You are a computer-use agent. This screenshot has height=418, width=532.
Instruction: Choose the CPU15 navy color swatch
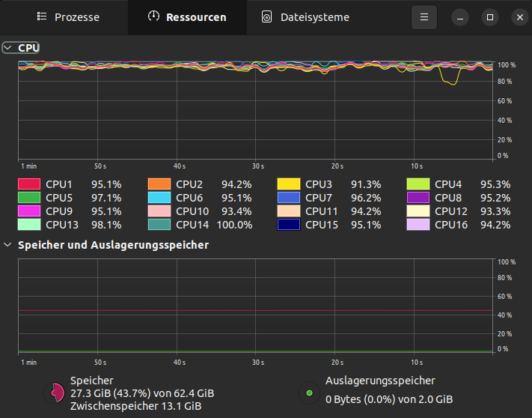(289, 225)
